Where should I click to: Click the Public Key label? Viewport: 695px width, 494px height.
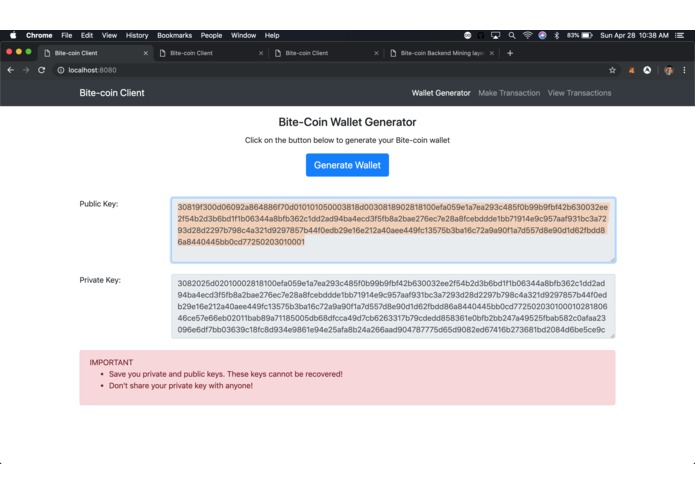point(99,204)
